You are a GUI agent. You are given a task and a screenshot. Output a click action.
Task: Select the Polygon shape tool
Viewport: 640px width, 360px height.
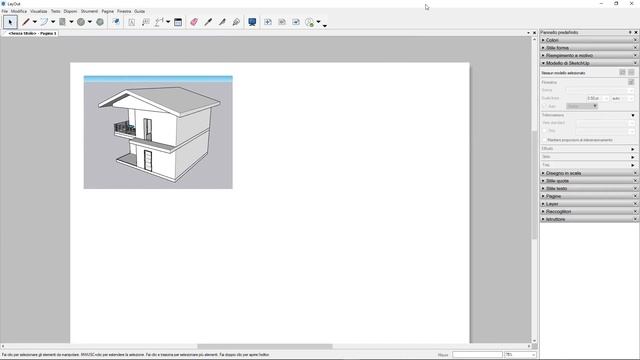[x=100, y=22]
